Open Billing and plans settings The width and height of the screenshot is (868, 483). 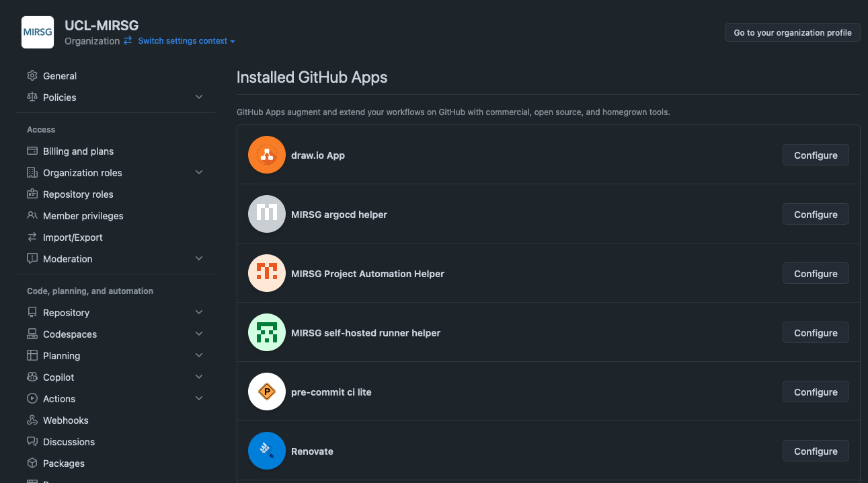[78, 151]
